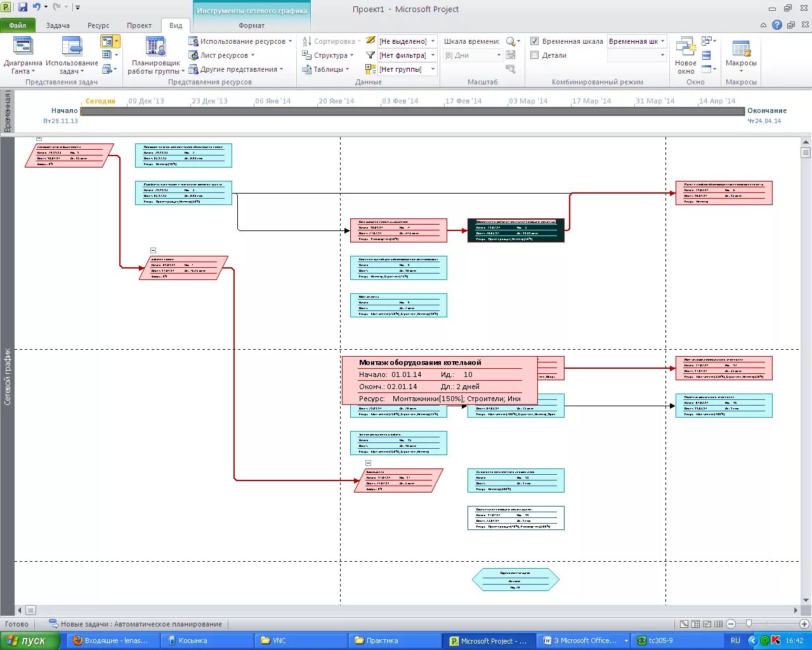Click the zoom in plus button in status bar
This screenshot has width=812, height=650.
[804, 624]
